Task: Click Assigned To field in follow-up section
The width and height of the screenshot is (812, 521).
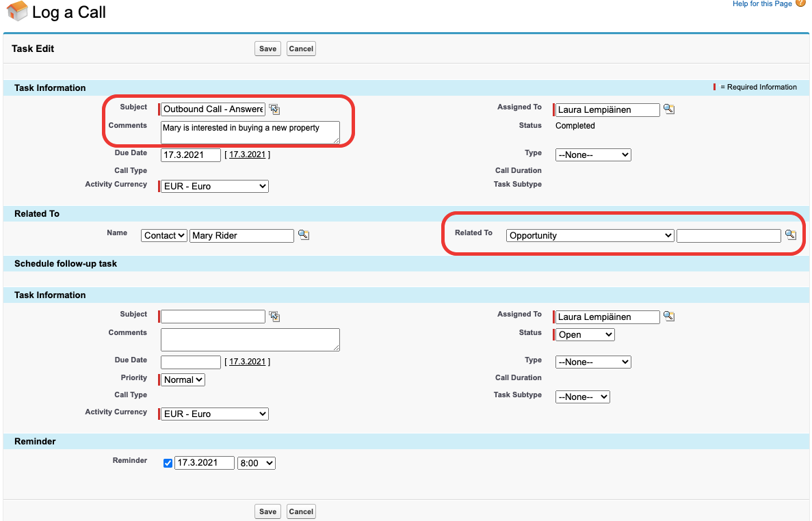Action: tap(607, 317)
